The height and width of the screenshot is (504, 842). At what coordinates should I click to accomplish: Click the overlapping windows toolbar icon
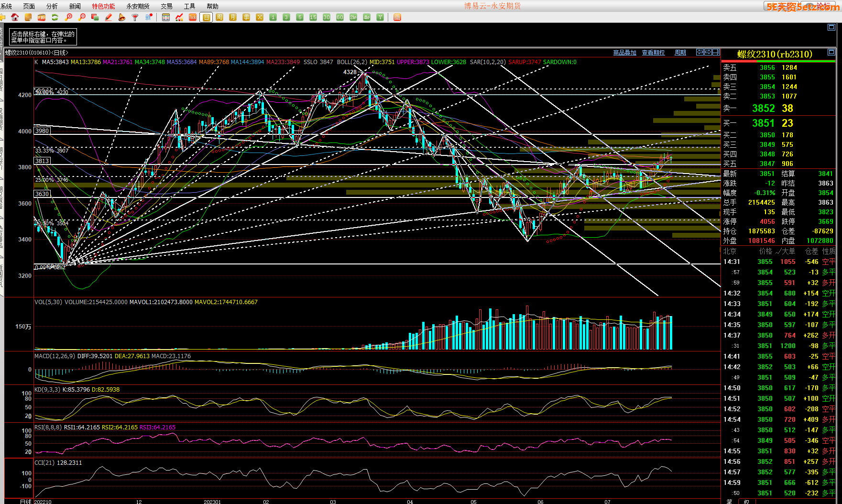(95, 17)
